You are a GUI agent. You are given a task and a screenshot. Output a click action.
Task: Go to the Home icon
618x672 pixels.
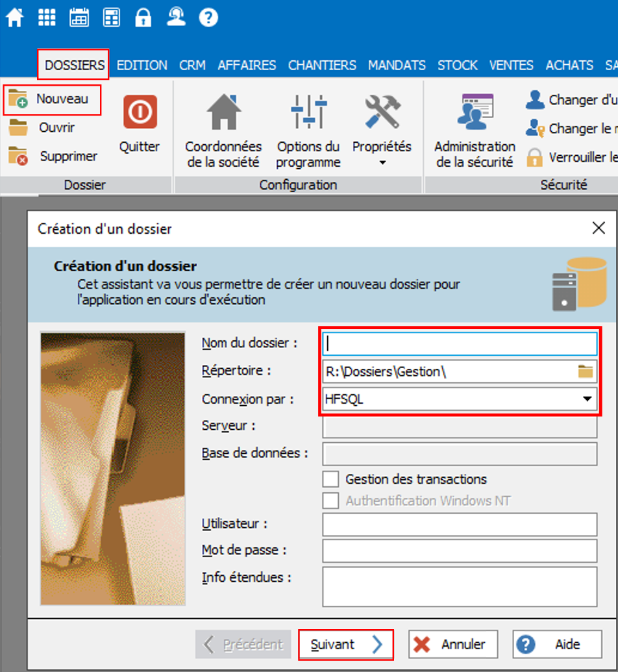point(15,18)
